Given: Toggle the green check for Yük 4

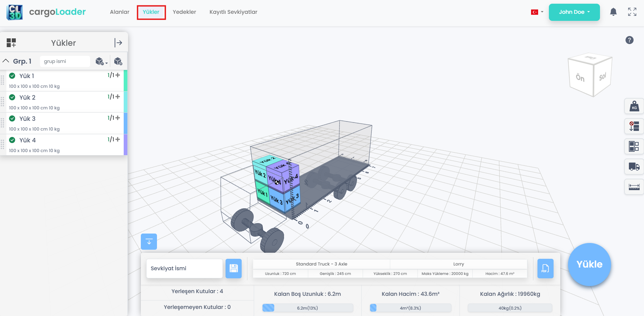Looking at the screenshot, I should click(12, 140).
